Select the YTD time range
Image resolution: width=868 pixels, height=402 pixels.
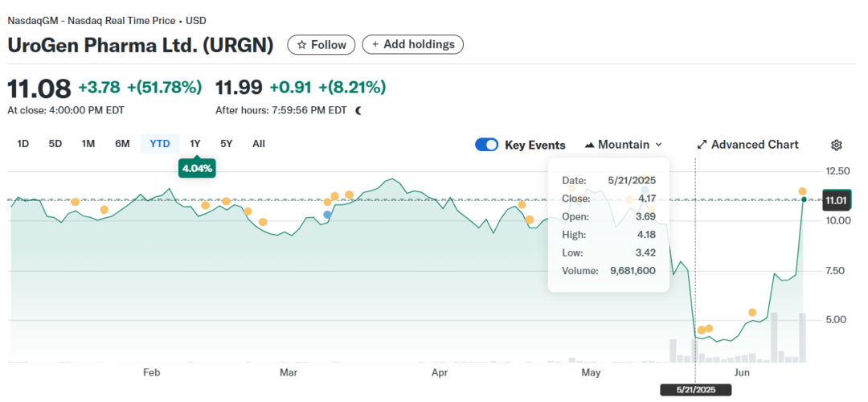[x=160, y=144]
